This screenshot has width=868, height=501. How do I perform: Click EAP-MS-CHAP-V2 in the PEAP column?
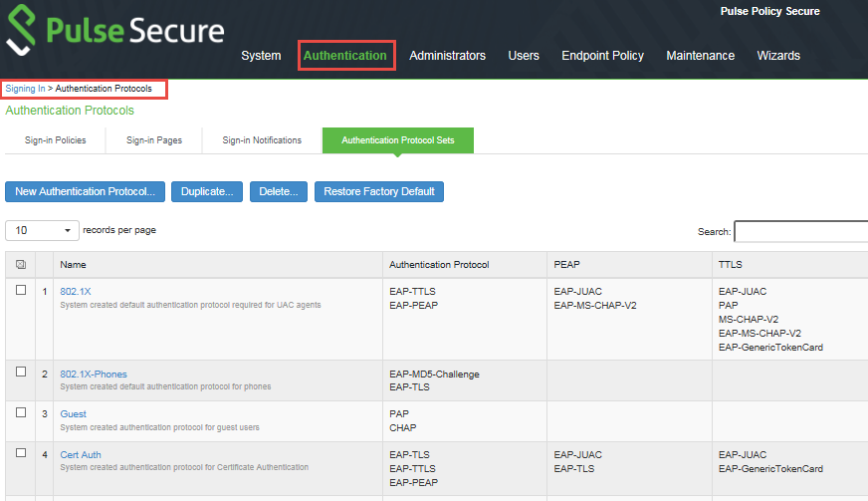[x=595, y=306]
